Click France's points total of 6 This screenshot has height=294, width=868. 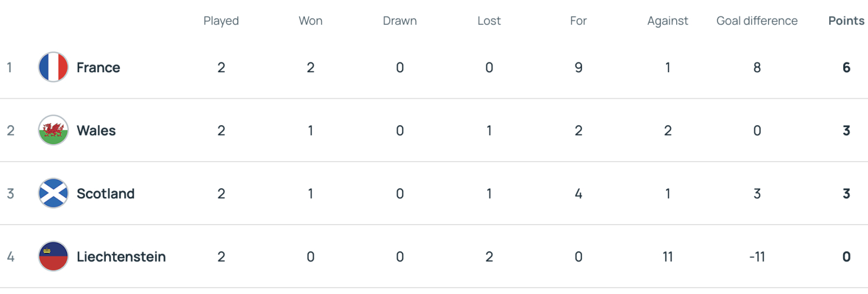coord(846,67)
